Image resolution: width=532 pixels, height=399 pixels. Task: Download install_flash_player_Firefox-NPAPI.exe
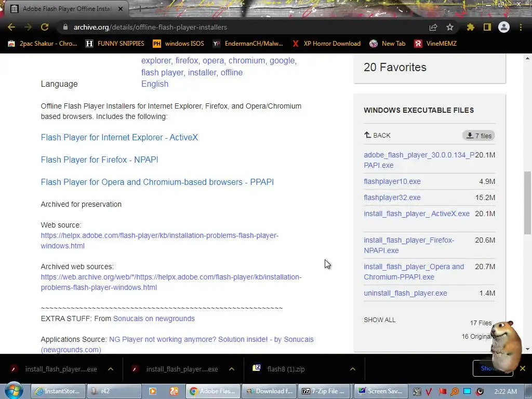click(409, 245)
